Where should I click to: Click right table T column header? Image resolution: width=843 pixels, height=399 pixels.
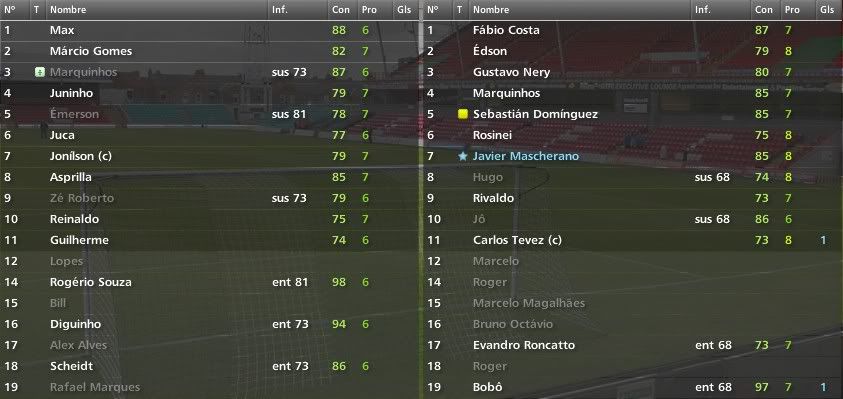(460, 10)
